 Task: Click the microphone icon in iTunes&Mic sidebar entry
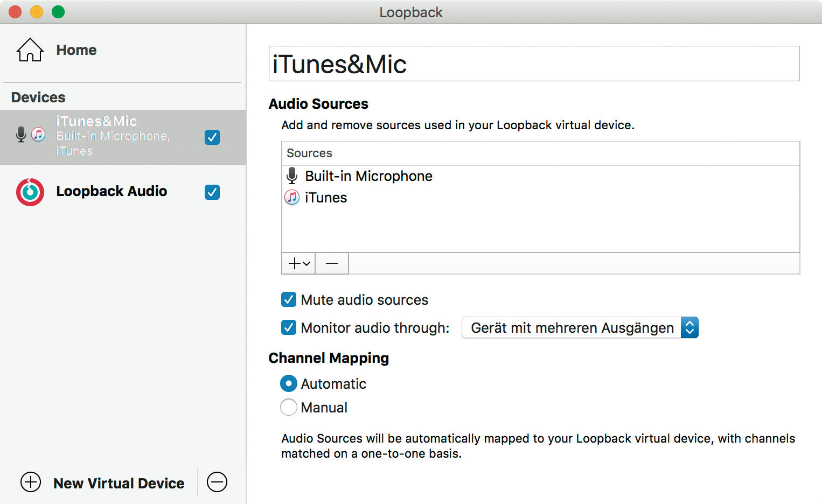point(21,134)
